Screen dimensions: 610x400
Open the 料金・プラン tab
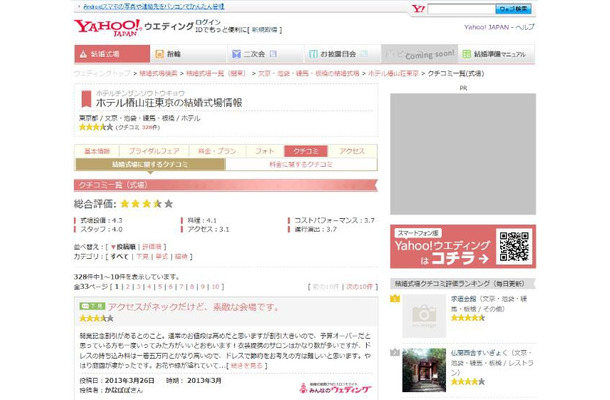coord(217,151)
